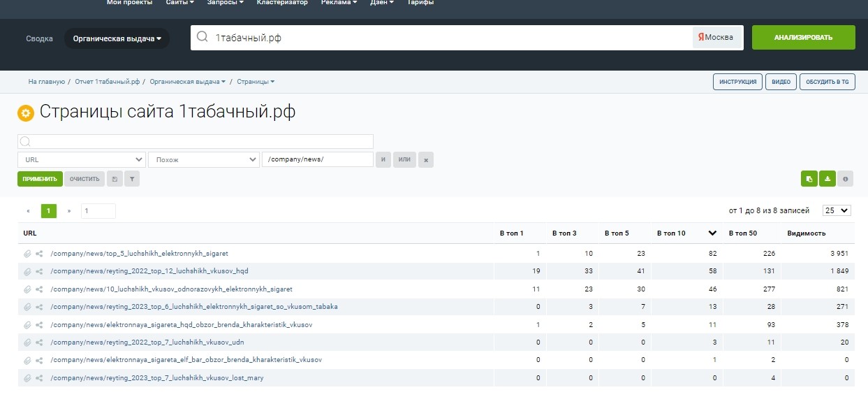This screenshot has width=868, height=397.
Task: Open the URL filter field dropdown
Action: tap(82, 159)
